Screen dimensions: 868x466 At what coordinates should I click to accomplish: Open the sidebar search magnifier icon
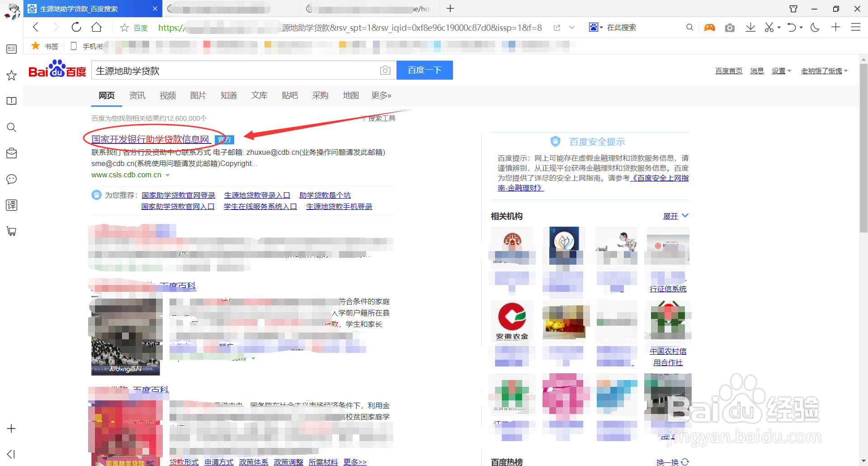click(x=11, y=127)
